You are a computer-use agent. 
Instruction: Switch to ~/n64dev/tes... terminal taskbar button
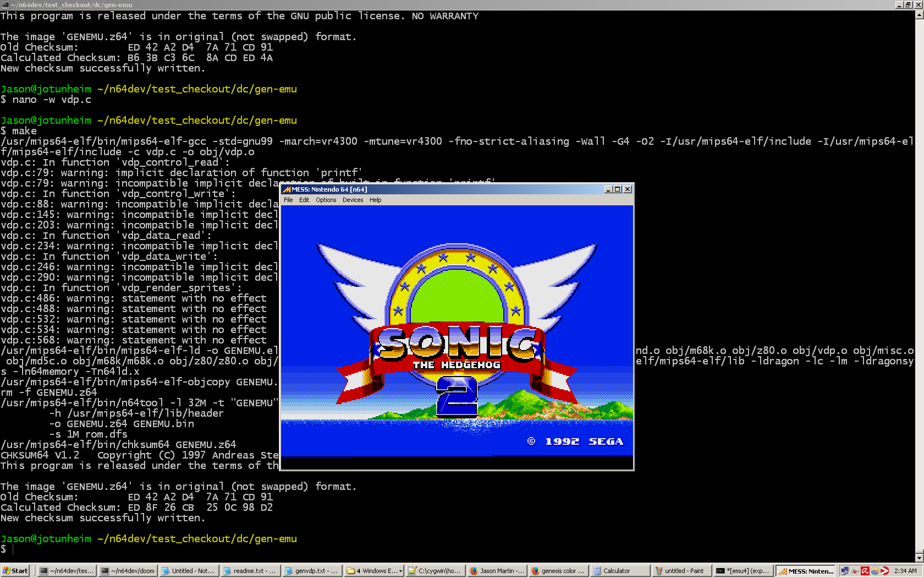click(67, 571)
